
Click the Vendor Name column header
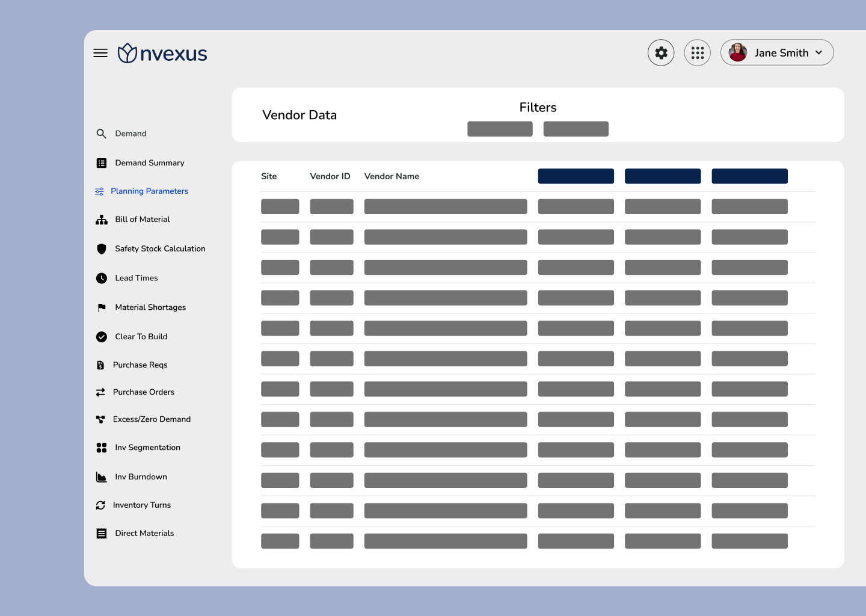(392, 176)
